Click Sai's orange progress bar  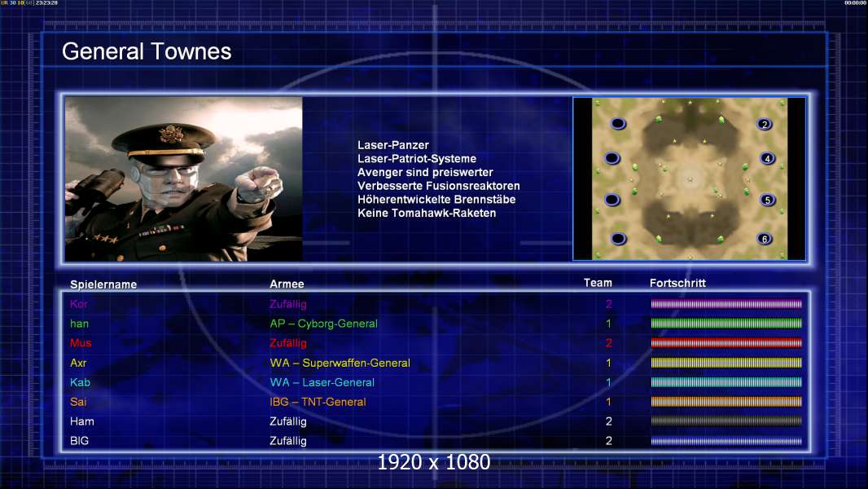pos(726,402)
